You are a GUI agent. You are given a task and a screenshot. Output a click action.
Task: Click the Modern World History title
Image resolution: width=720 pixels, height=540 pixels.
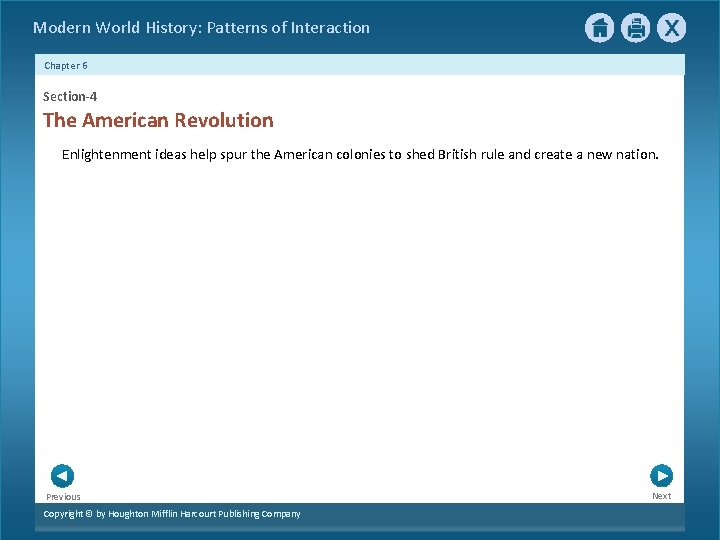pyautogui.click(x=202, y=28)
